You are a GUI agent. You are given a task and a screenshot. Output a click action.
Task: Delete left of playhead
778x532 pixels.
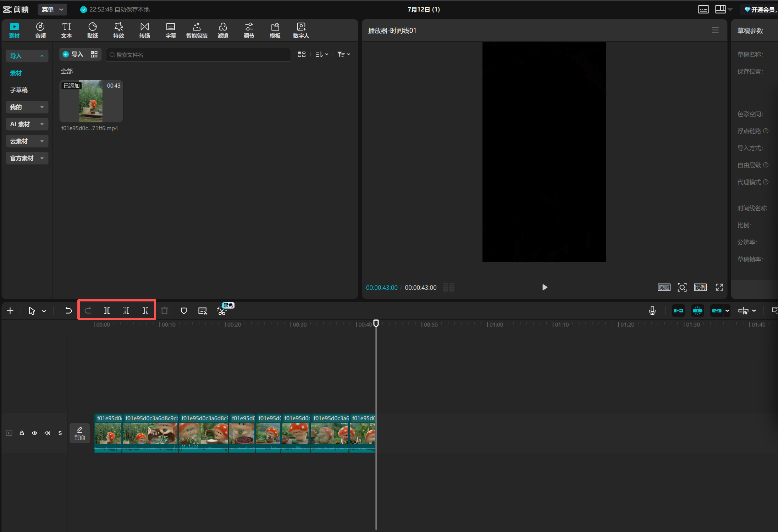click(126, 311)
